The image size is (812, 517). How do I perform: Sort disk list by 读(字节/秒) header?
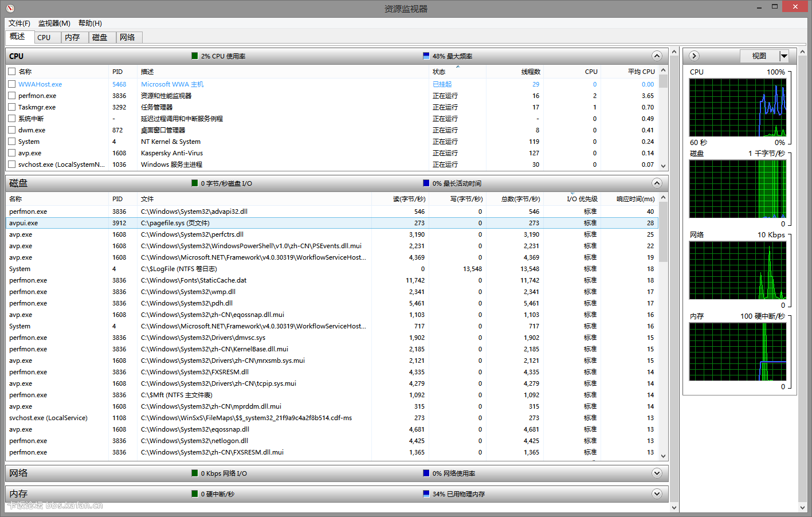(400, 199)
